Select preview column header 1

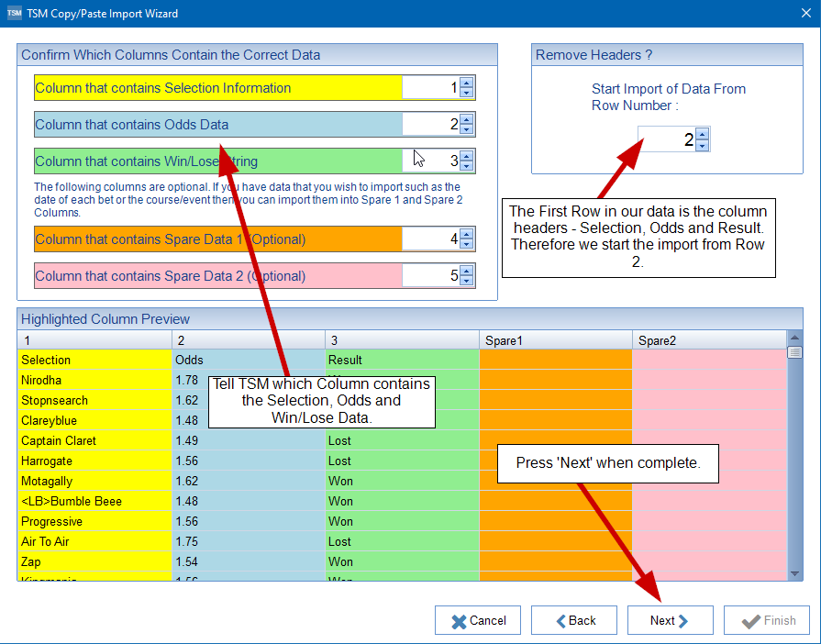click(x=94, y=340)
